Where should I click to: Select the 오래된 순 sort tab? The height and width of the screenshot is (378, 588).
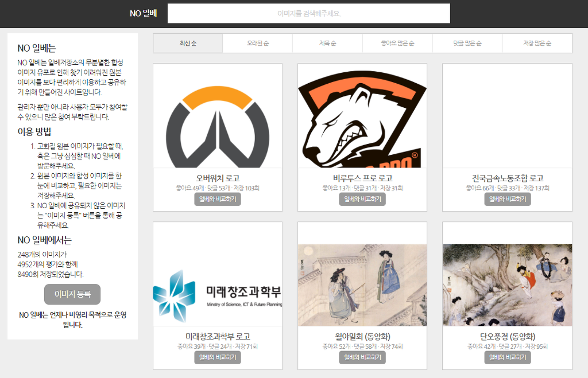click(x=258, y=44)
